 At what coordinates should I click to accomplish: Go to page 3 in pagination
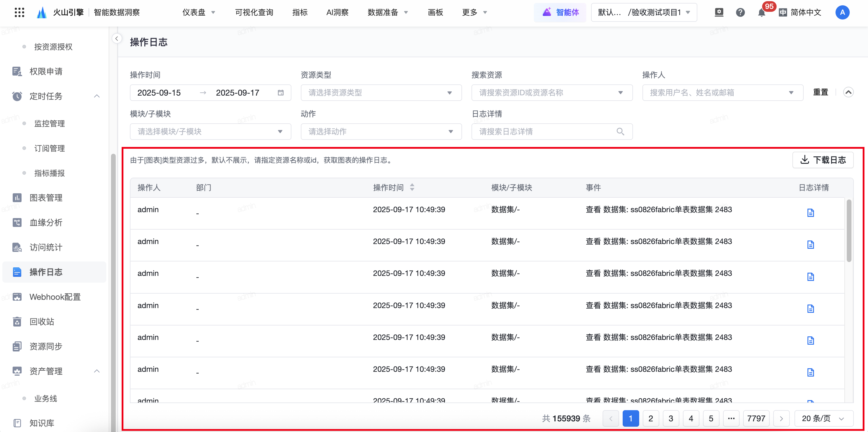coord(670,418)
